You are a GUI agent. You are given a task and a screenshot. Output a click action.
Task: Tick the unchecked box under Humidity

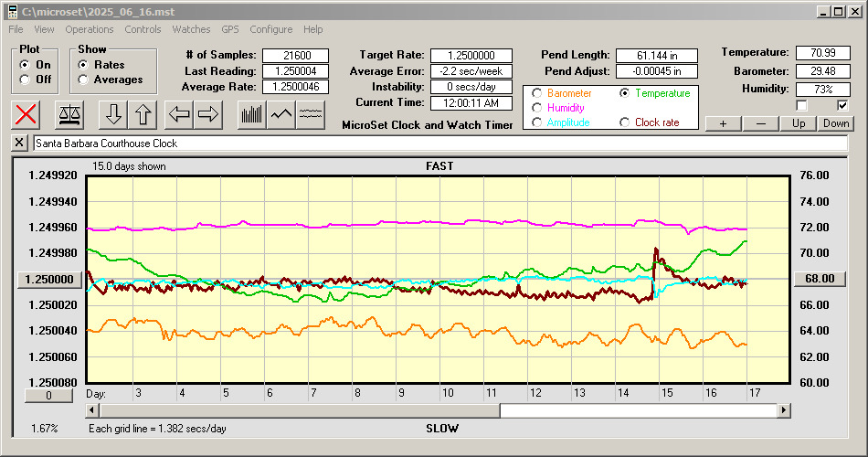(x=801, y=105)
